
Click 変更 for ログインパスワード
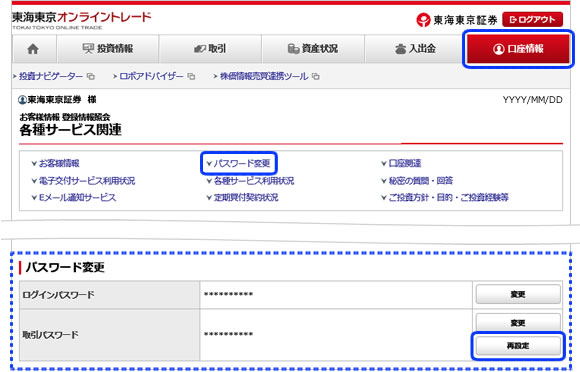pyautogui.click(x=518, y=294)
